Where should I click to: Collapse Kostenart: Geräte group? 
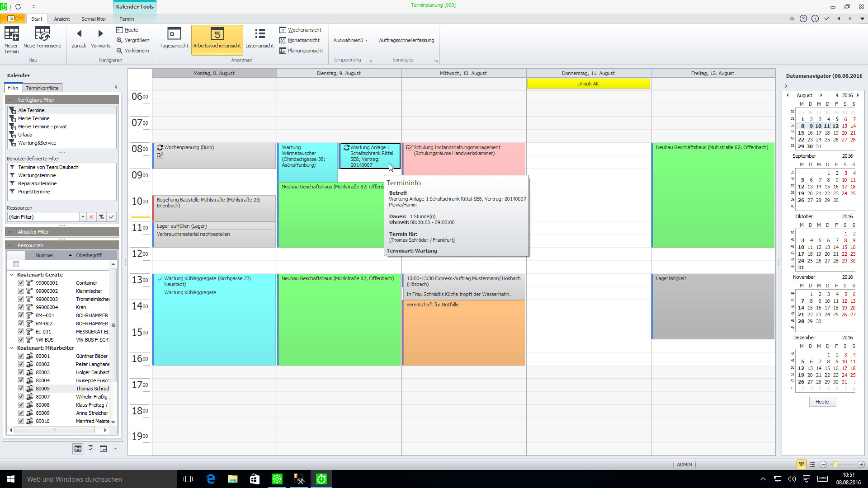tap(12, 275)
